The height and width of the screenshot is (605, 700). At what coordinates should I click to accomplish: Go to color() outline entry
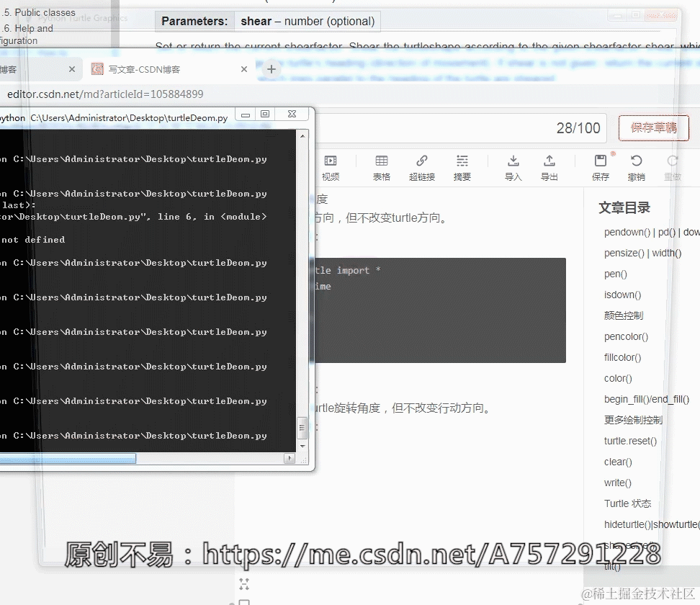[618, 379]
